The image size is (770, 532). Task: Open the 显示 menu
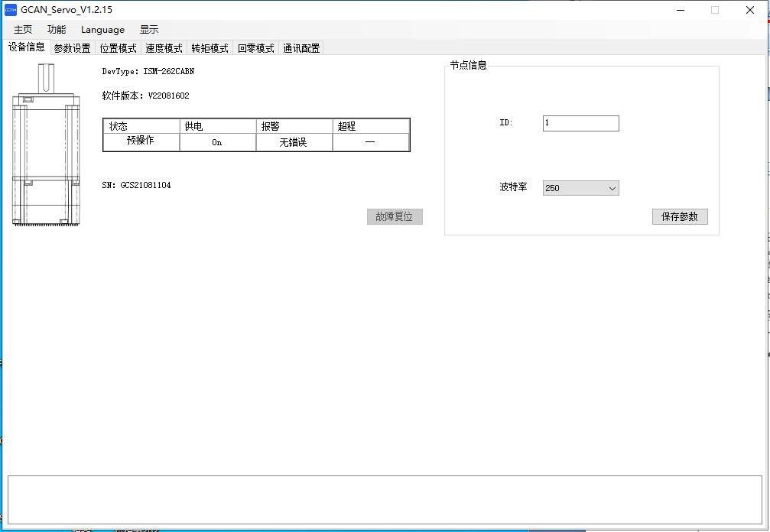[x=149, y=30]
